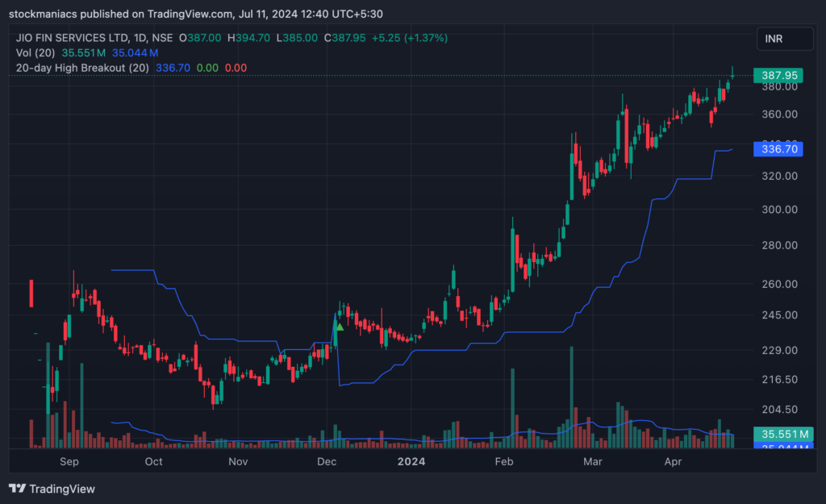
Task: Click the Feb label on time axis
Action: 504,461
